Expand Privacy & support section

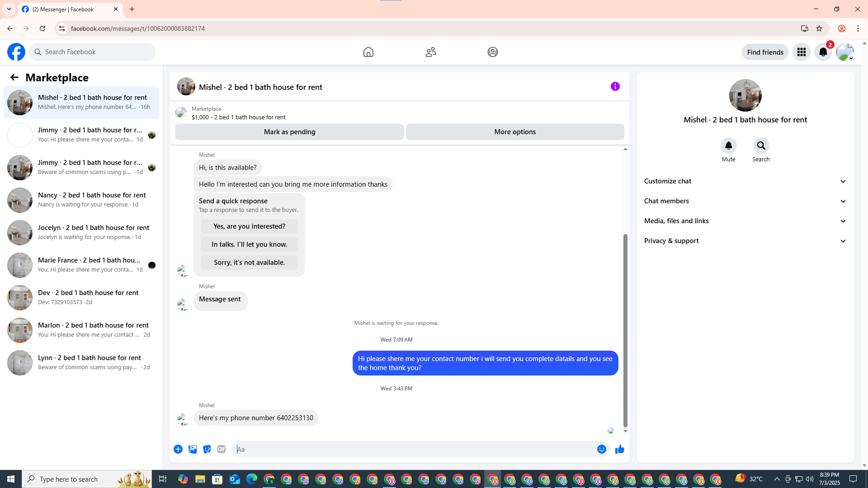click(x=745, y=241)
